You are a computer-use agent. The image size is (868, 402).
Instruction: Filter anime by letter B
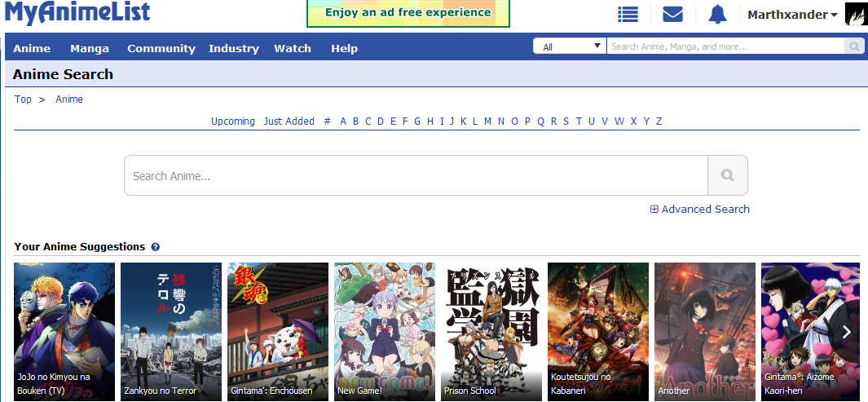pos(355,121)
